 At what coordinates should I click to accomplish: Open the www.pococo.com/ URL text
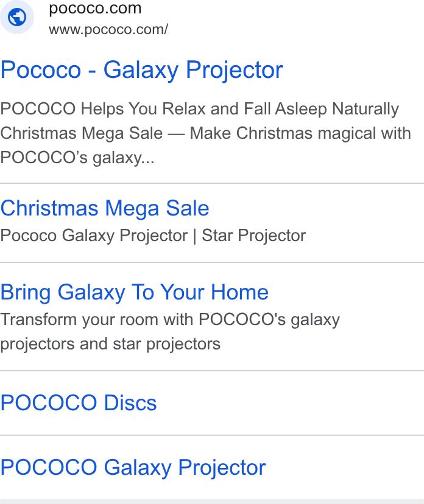click(108, 30)
